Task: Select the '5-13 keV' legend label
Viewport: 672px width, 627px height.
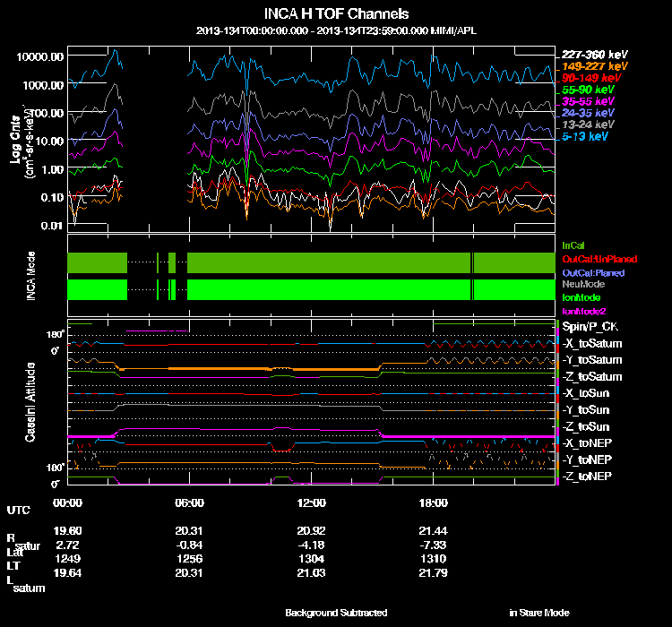Action: pyautogui.click(x=585, y=136)
